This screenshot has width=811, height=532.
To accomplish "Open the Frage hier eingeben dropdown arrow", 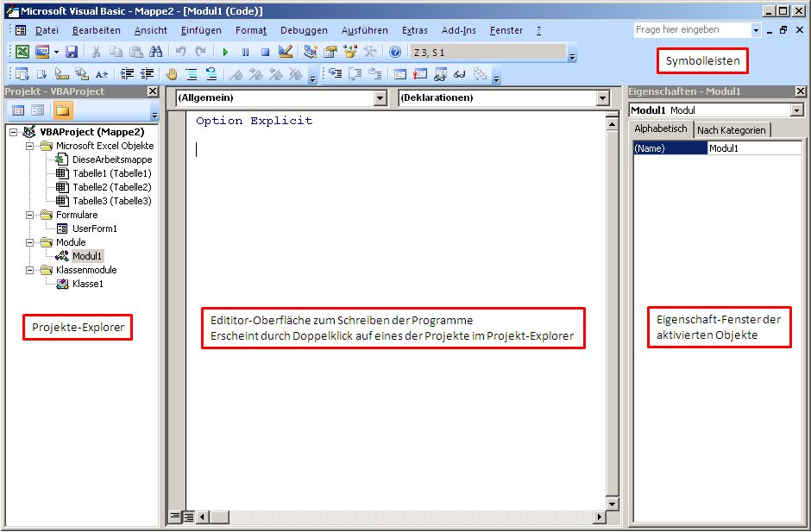I will coord(756,30).
